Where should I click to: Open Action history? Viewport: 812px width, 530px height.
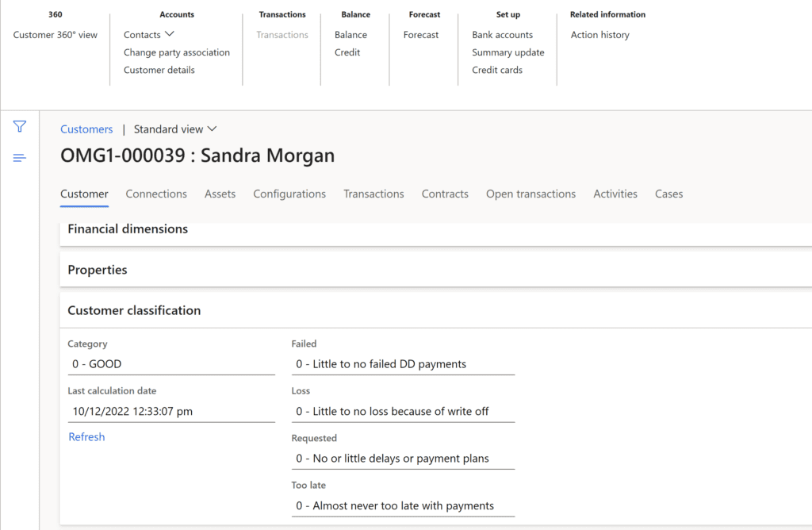click(599, 35)
